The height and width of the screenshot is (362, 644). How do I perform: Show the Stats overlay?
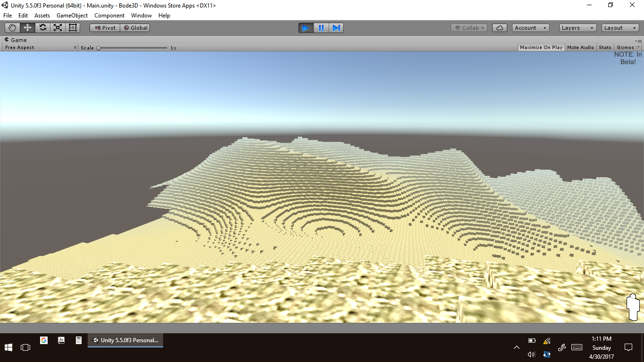pos(605,48)
